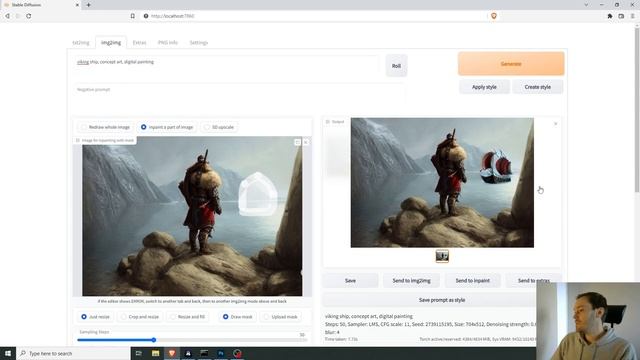This screenshot has width=640, height=360.
Task: Open the browser main menu icon
Action: 633,16
